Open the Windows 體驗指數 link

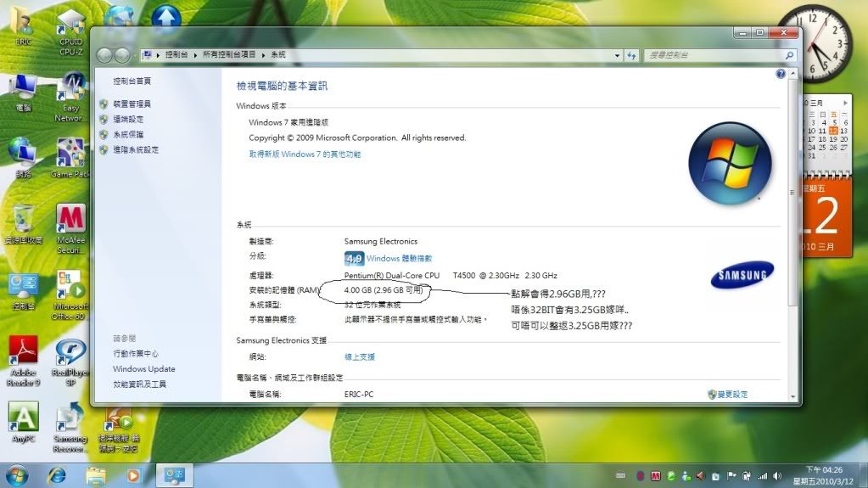[x=399, y=258]
